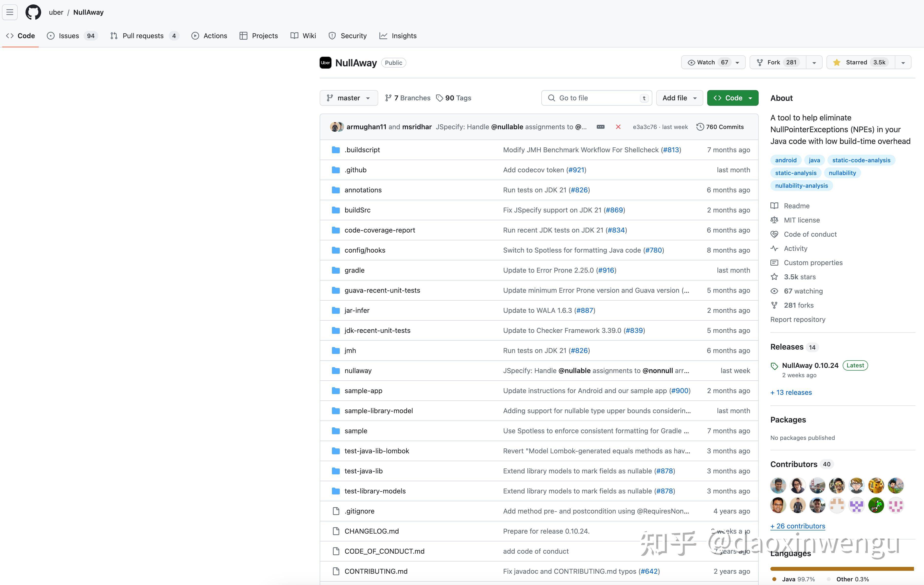This screenshot has width=924, height=585.
Task: Expand commit message ellipsis icon
Action: (x=600, y=127)
